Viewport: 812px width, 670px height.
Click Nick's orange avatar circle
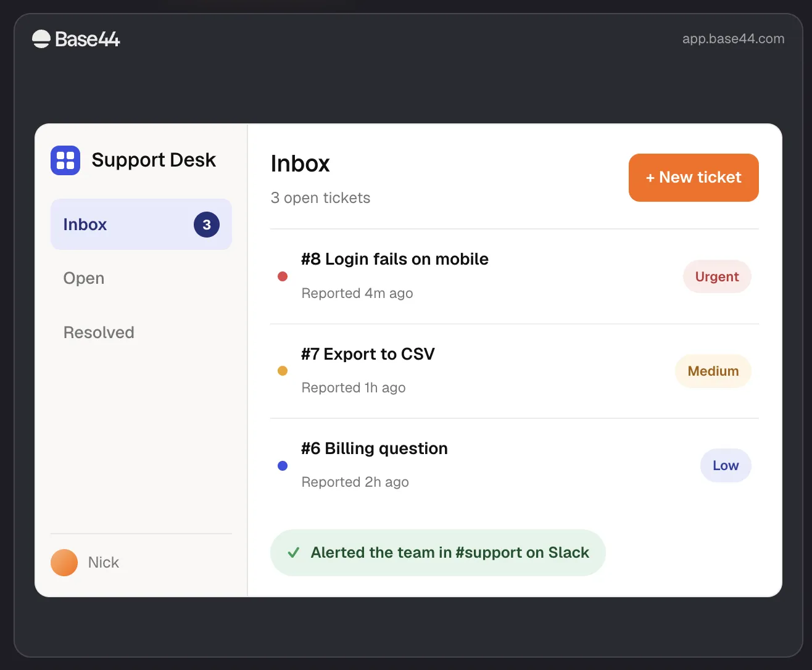[64, 563]
